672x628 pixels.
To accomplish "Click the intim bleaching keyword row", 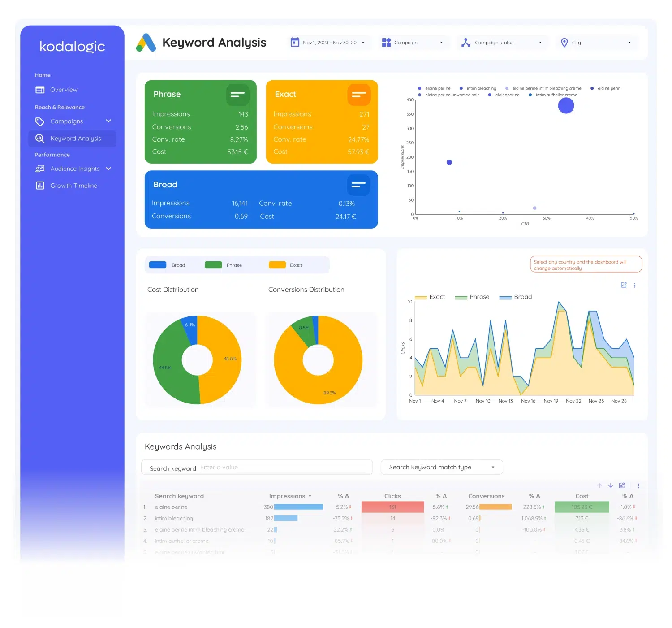I will point(390,518).
